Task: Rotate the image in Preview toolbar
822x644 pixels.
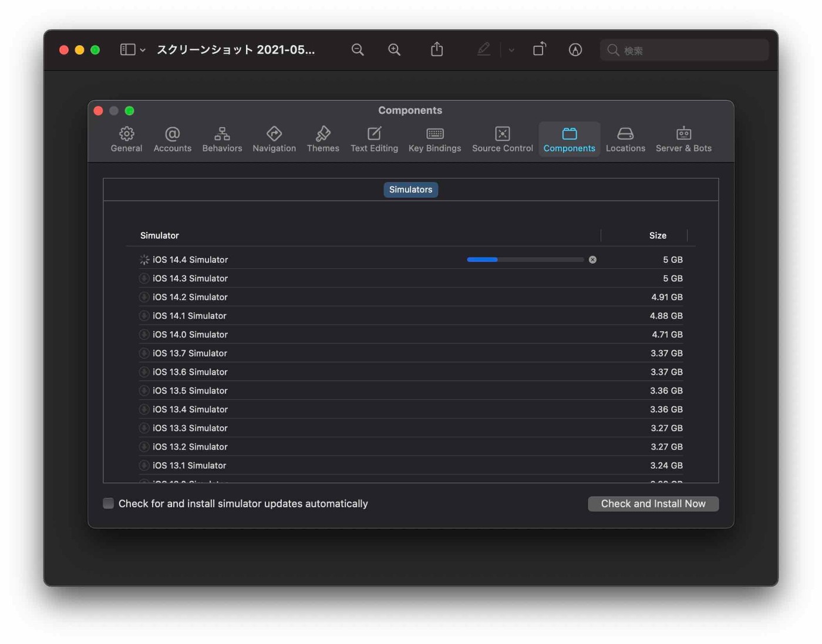Action: tap(539, 49)
